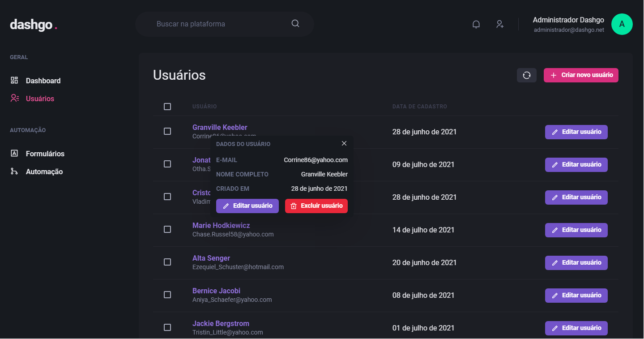The width and height of the screenshot is (644, 339).
Task: Click the search magnifier icon
Action: click(x=295, y=23)
